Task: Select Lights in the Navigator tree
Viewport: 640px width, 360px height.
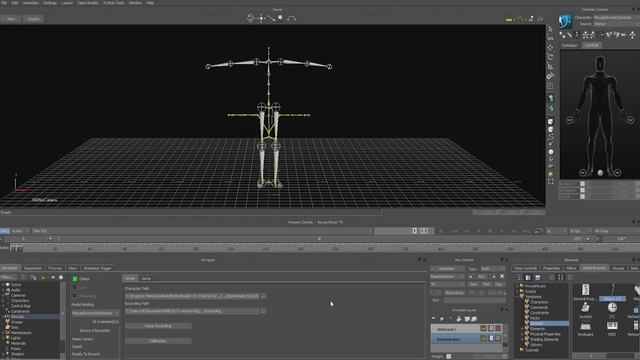Action: pyautogui.click(x=16, y=338)
